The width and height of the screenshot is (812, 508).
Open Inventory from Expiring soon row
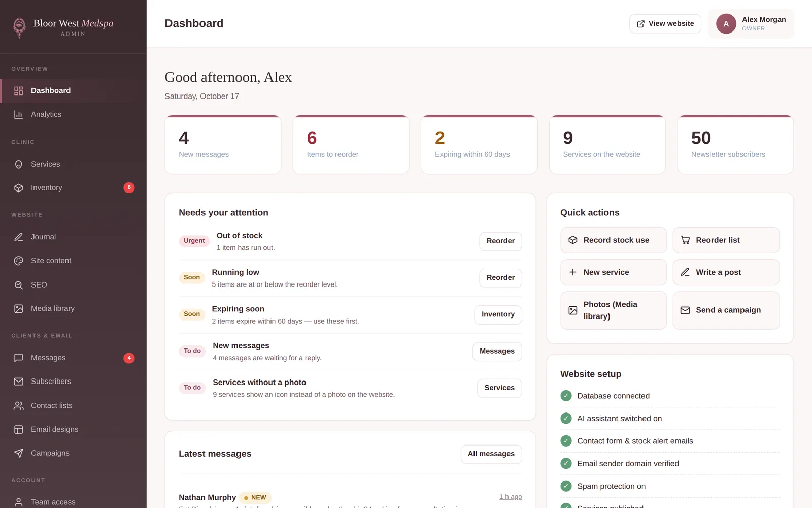(498, 314)
